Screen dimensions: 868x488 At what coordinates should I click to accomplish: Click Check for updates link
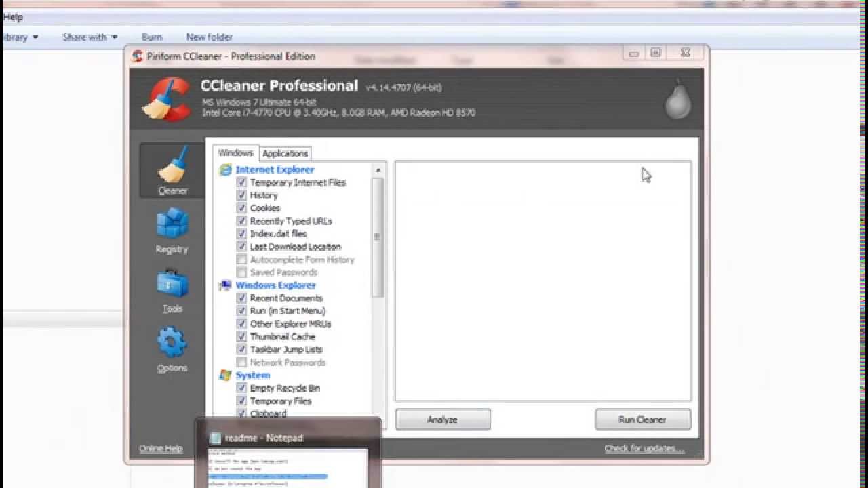(645, 449)
